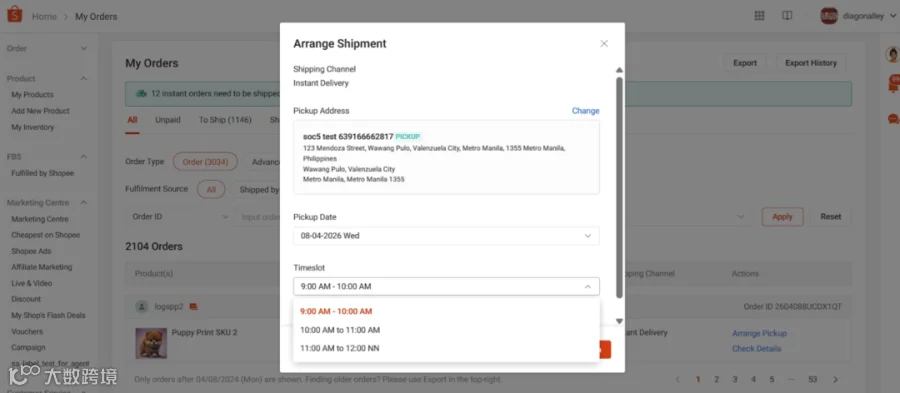The image size is (900, 393).
Task: Open My Inventory in sidebar
Action: [33, 127]
